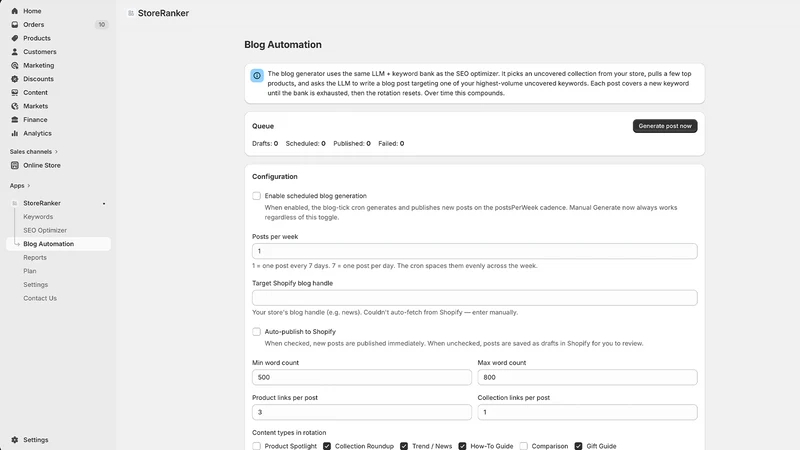
Task: Go to Orders page
Action: pyautogui.click(x=33, y=24)
